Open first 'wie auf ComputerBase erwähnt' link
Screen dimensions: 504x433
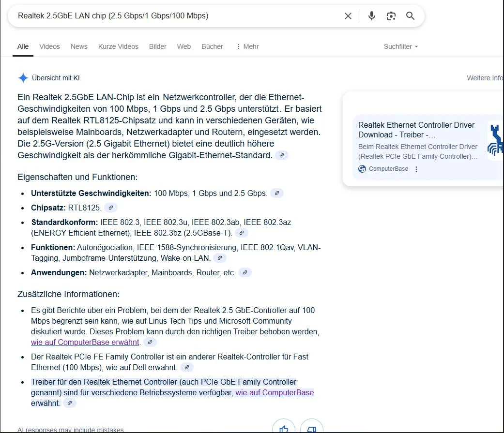pos(85,342)
